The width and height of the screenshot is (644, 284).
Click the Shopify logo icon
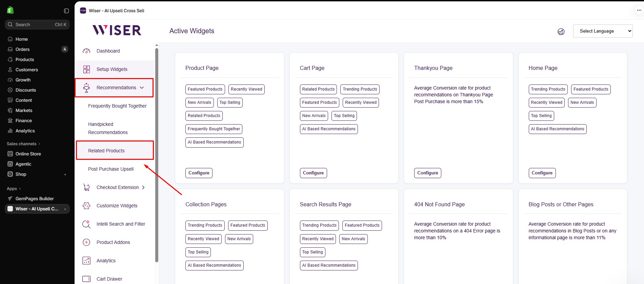click(10, 10)
